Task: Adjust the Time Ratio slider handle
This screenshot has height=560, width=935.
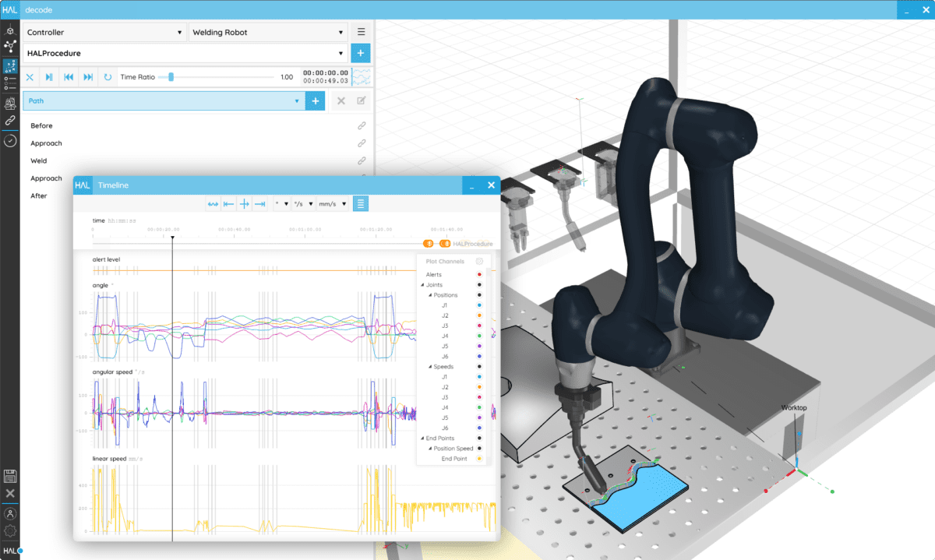Action: pyautogui.click(x=171, y=77)
